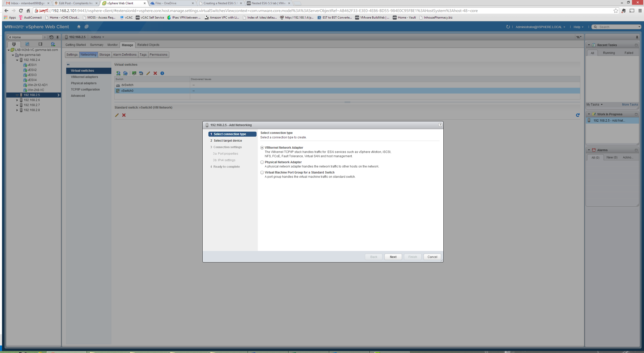Click the manage physical adapters icon
The width and height of the screenshot is (644, 353).
[134, 73]
